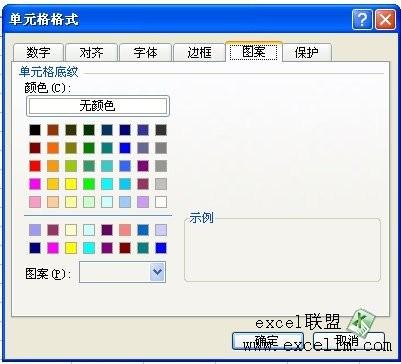Choose yellow swatch in the bottom row
Screen dimensions: 401x364
(71, 248)
